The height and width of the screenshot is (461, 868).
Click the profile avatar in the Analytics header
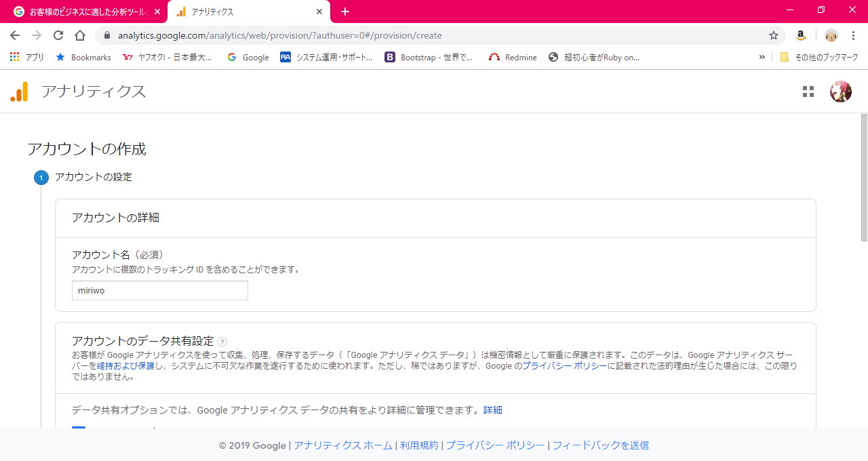(x=840, y=92)
